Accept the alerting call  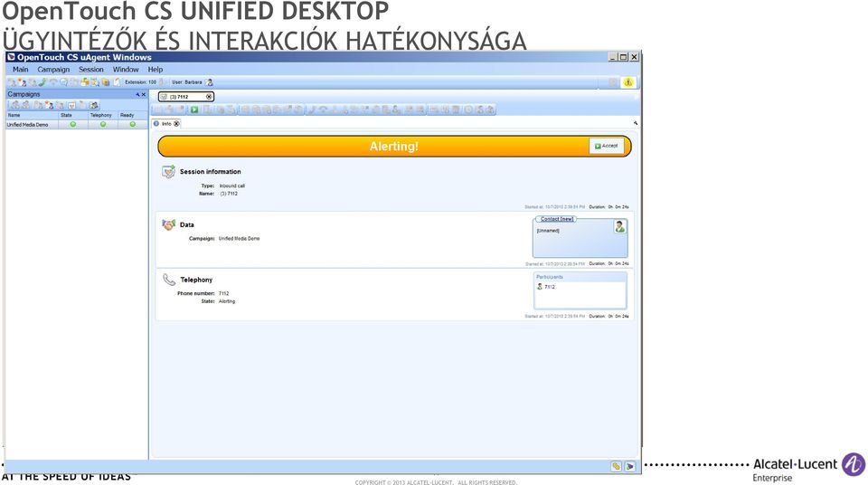point(606,146)
